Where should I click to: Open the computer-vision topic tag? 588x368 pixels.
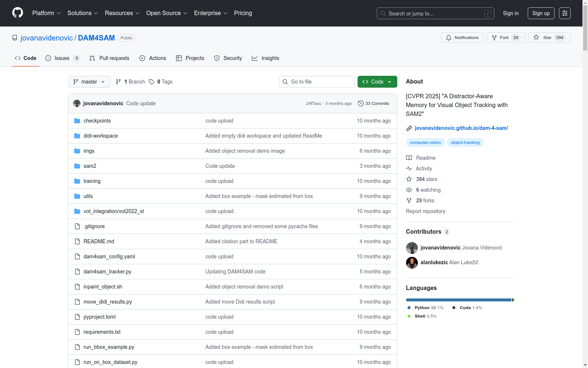pos(426,142)
